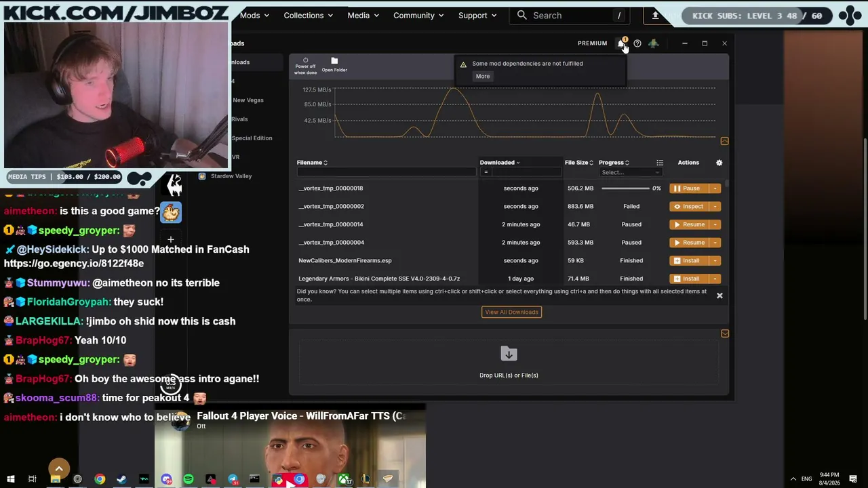Screen dimensions: 868x488
Task: Open the Vortex user profile avatar
Action: [x=653, y=43]
